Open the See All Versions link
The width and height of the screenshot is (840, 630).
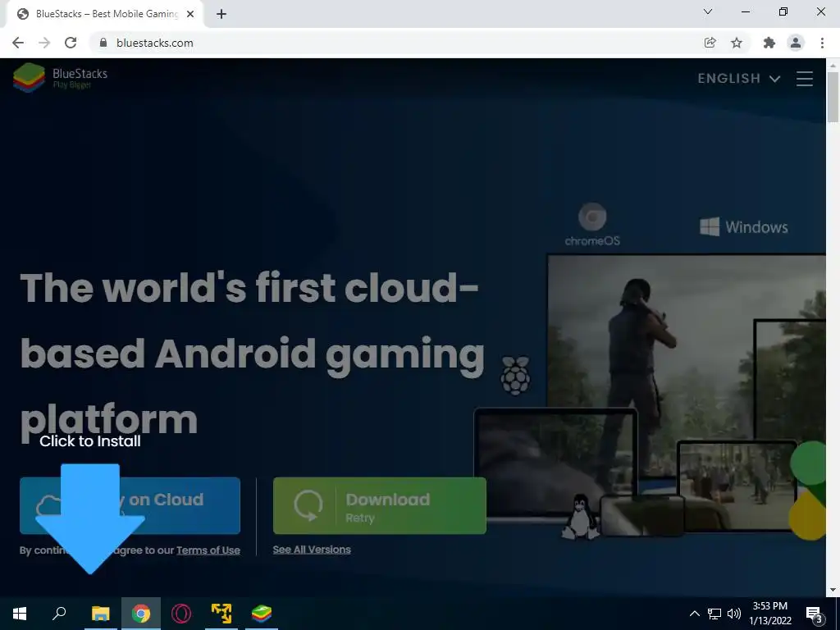(x=312, y=550)
